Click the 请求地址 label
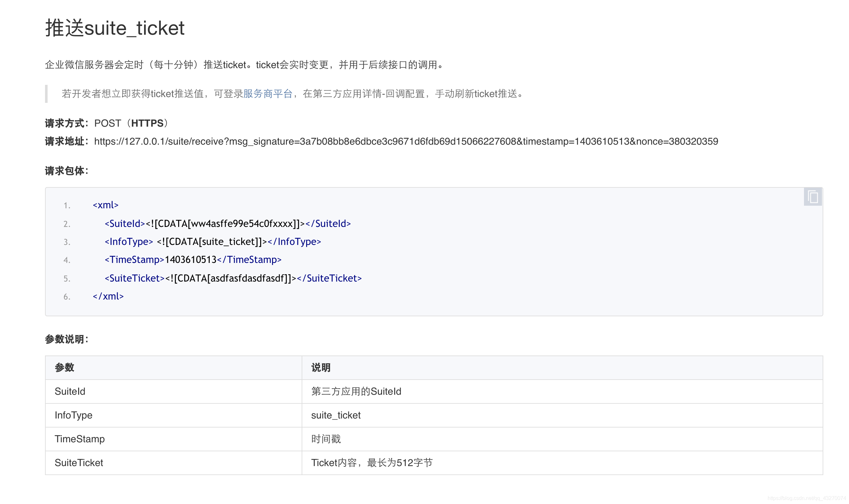Viewport: 849px width, 504px height. click(x=65, y=141)
